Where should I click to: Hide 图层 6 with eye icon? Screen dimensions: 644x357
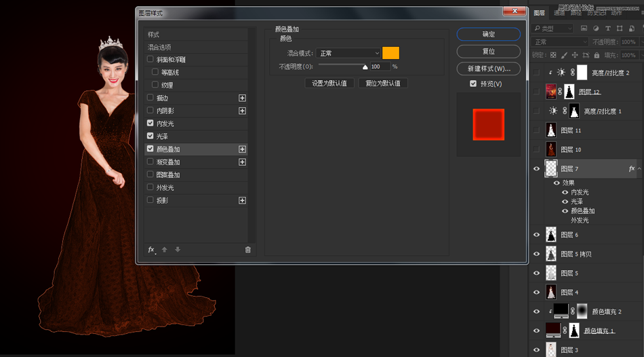pyautogui.click(x=536, y=235)
